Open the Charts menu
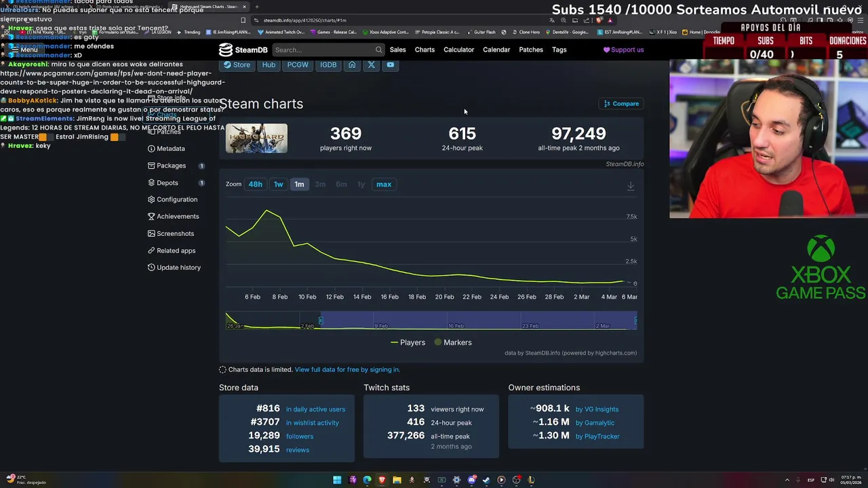The width and height of the screenshot is (868, 488). coord(425,49)
